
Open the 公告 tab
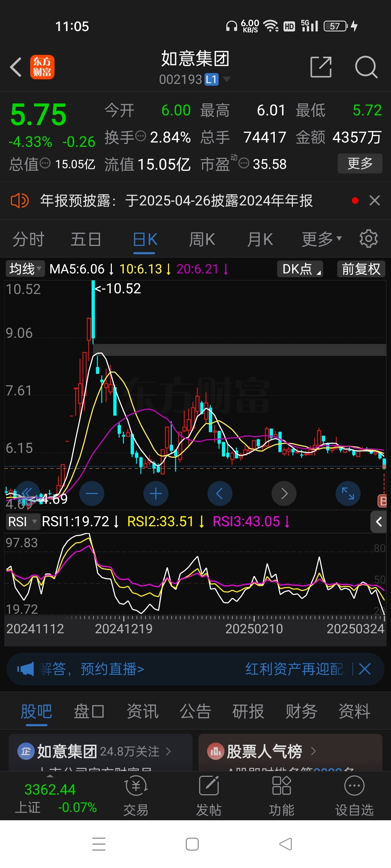pos(195,711)
